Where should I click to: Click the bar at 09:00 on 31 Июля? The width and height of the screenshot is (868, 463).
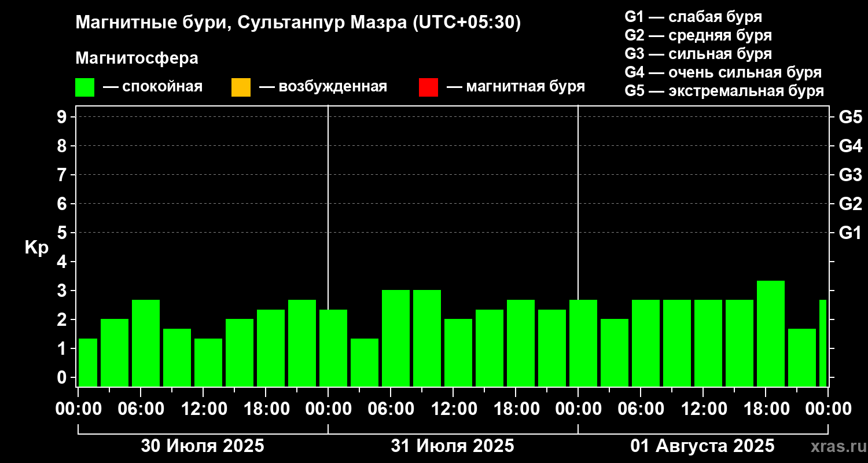pyautogui.click(x=427, y=338)
